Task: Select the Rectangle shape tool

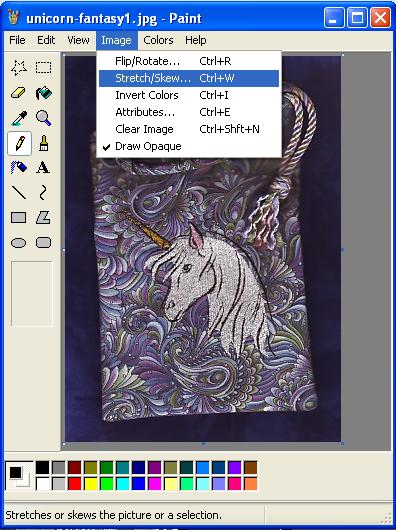Action: coord(19,218)
